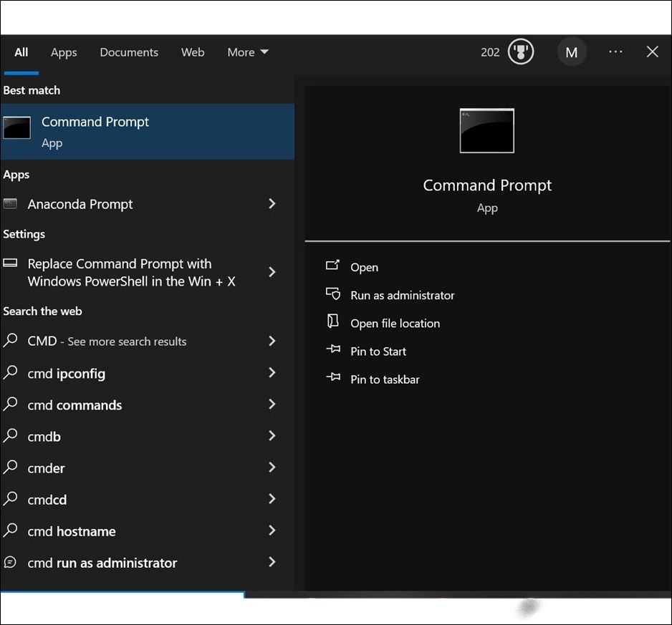
Task: Click the large Command Prompt preview icon
Action: pyautogui.click(x=487, y=131)
